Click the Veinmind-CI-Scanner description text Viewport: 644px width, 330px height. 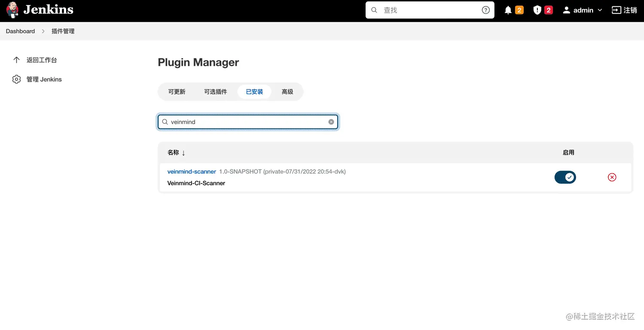click(196, 183)
